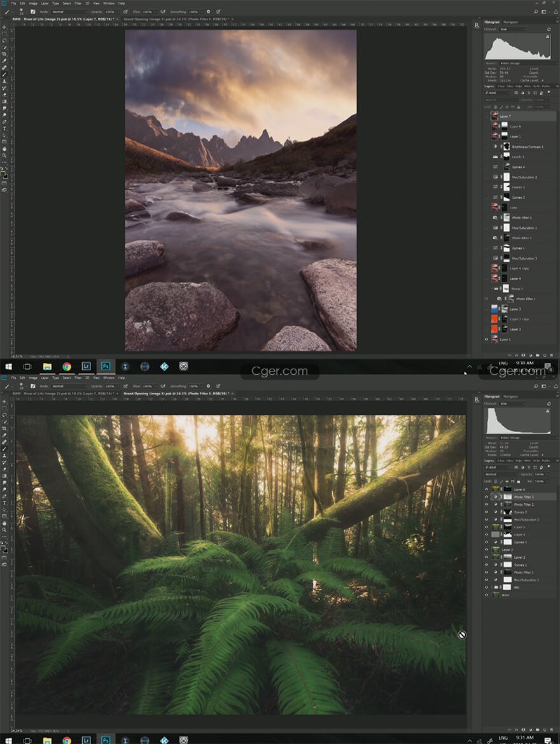The width and height of the screenshot is (560, 744).
Task: Open Google Chrome from the upper taskbar
Action: click(x=66, y=367)
